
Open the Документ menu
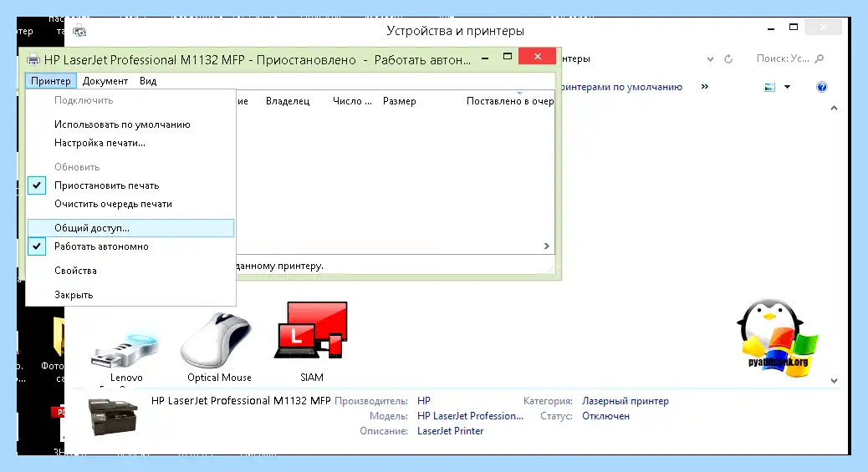[105, 81]
